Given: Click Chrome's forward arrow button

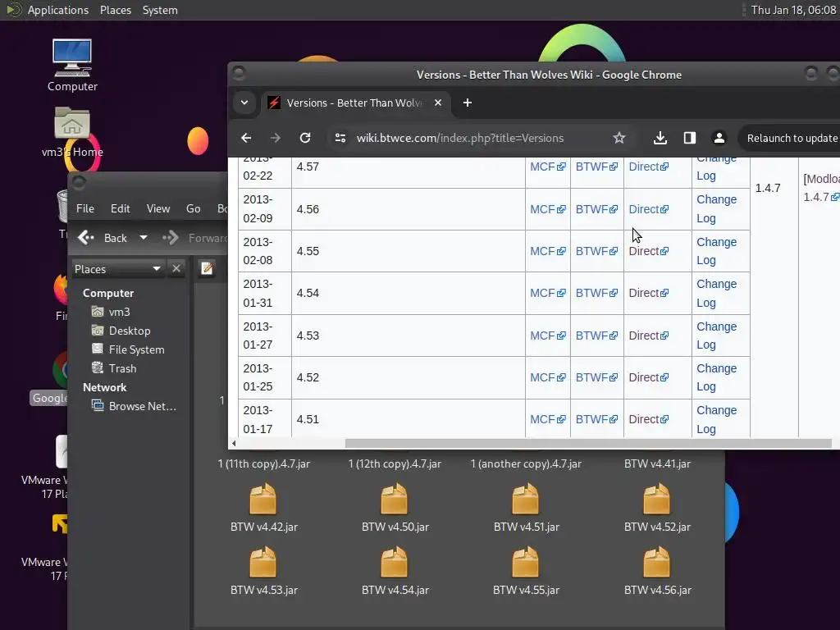Looking at the screenshot, I should coord(276,138).
